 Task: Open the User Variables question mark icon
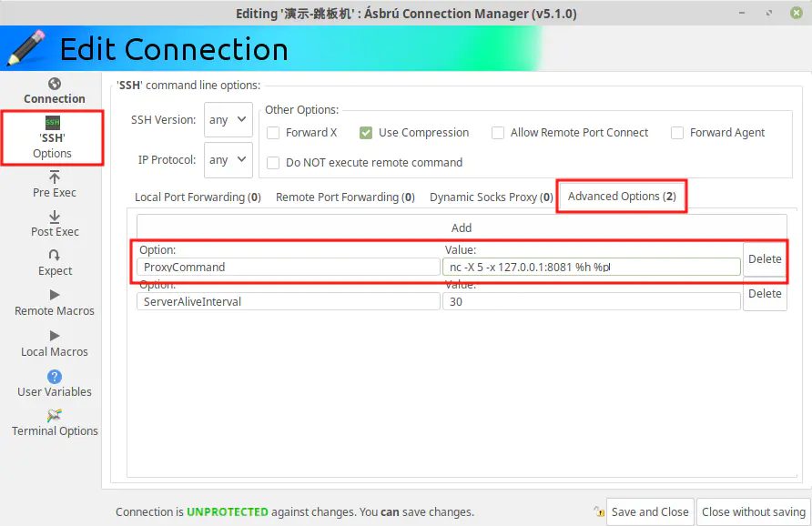pos(55,377)
